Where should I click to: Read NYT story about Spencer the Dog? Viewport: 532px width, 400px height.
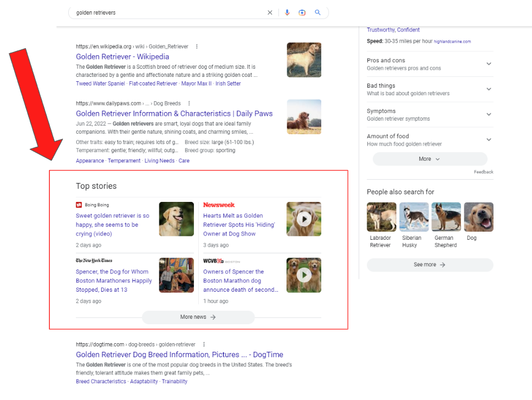point(114,281)
